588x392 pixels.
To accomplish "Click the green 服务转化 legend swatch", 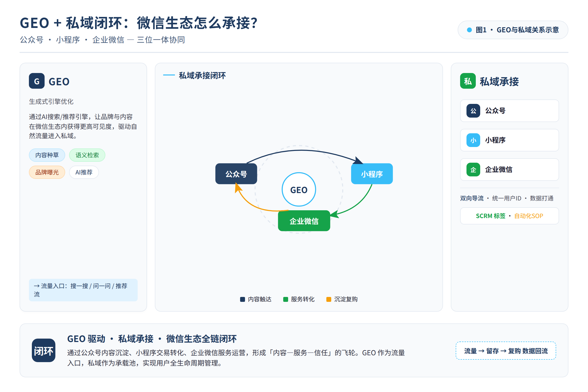I will point(285,299).
